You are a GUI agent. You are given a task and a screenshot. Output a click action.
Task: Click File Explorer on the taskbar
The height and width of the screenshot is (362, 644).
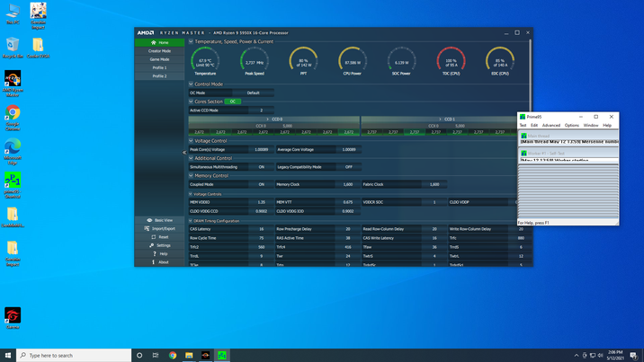189,356
